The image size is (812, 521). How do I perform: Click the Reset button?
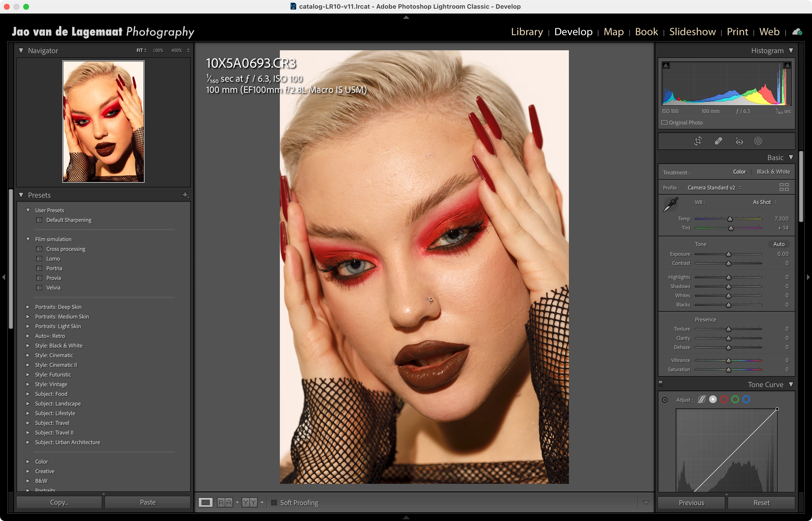point(761,503)
